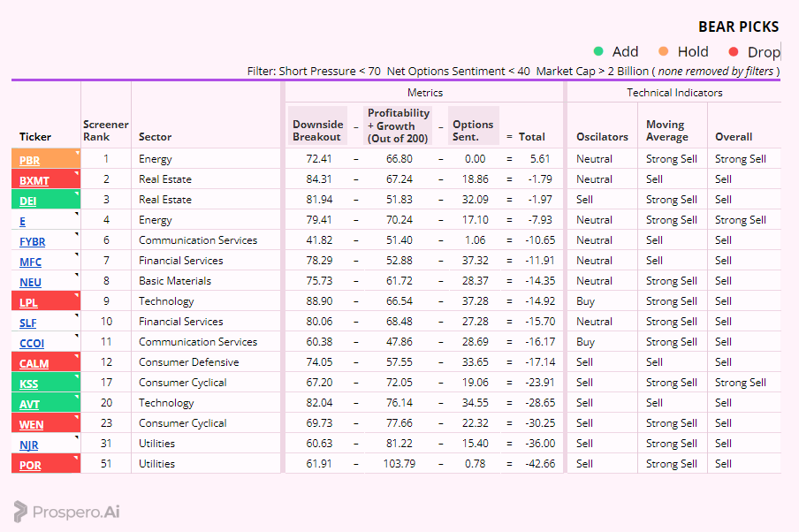The width and height of the screenshot is (799, 532).
Task: Open the CCOI ticker link
Action: pyautogui.click(x=32, y=344)
